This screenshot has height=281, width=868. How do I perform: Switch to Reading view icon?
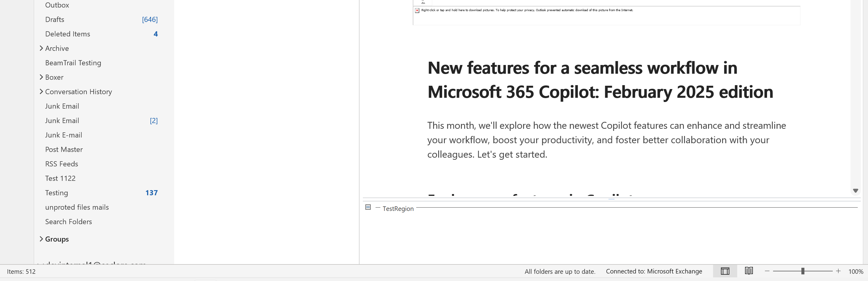749,271
